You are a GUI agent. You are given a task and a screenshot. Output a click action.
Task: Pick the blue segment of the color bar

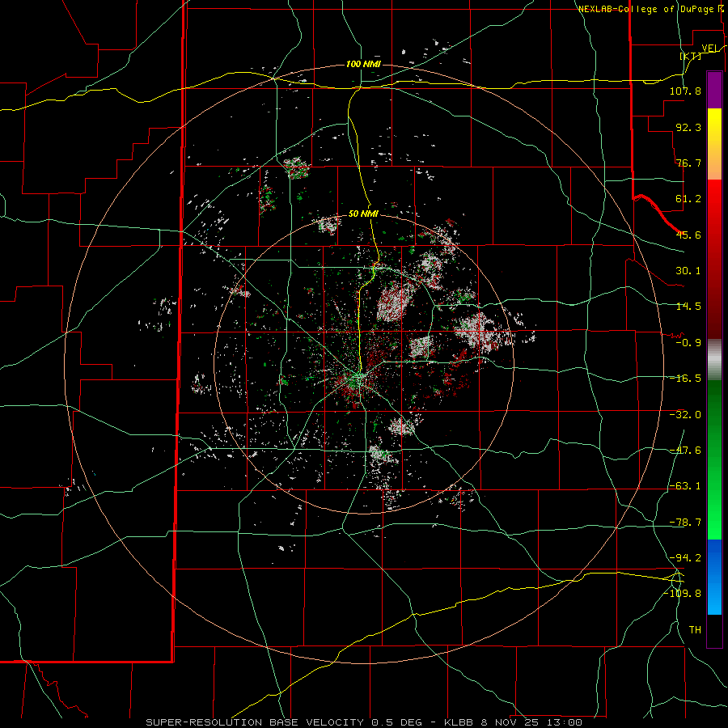[714, 577]
